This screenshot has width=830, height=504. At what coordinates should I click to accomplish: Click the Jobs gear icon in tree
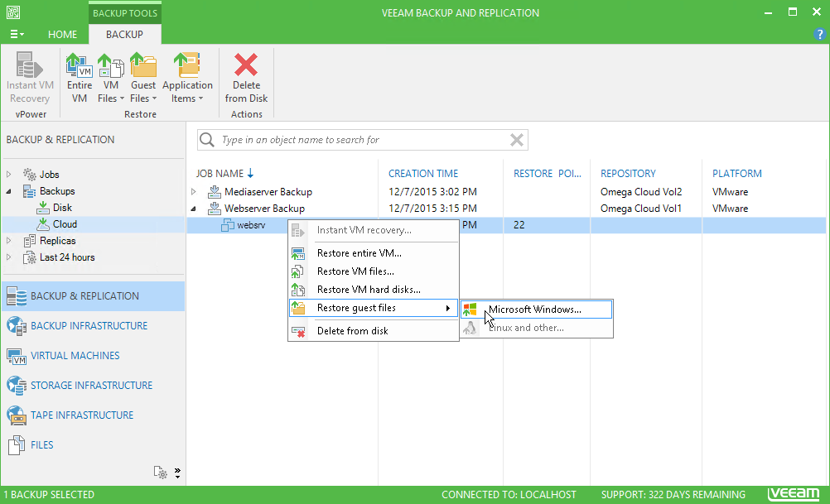point(30,174)
